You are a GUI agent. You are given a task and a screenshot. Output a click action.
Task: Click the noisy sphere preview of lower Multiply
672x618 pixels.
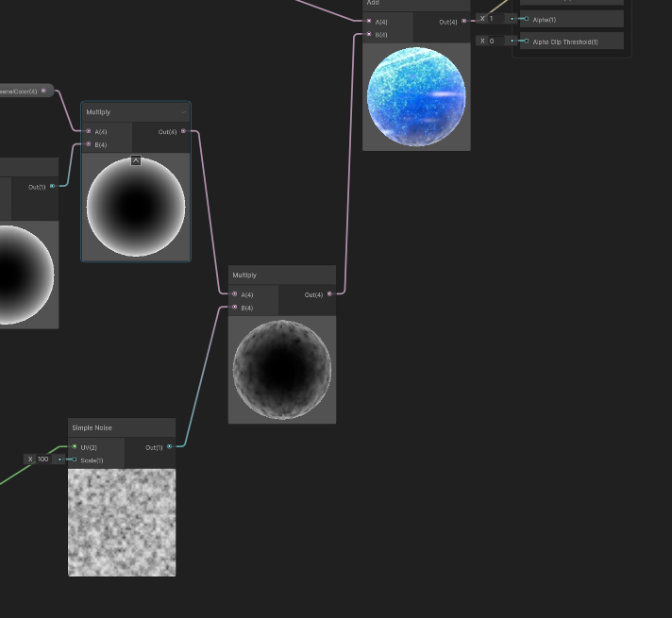282,370
